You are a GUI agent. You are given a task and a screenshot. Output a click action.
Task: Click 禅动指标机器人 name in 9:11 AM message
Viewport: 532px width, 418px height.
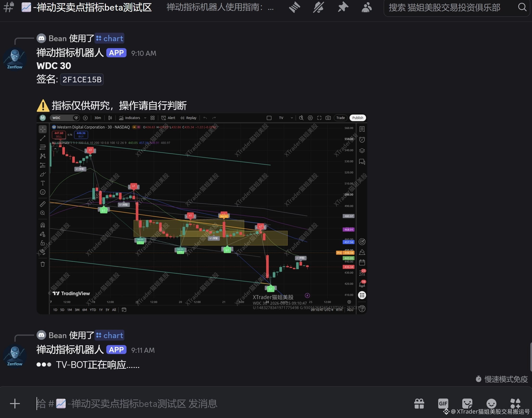[x=70, y=349]
